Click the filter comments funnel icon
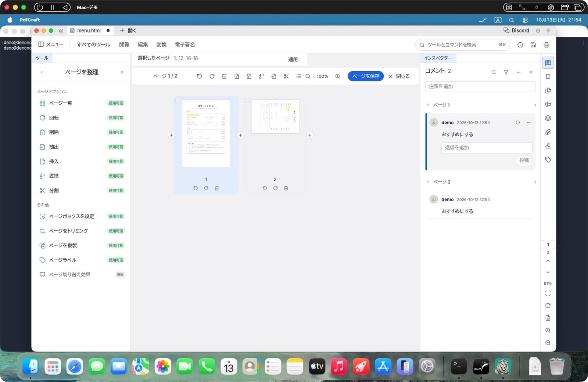588x382 pixels. coord(506,72)
